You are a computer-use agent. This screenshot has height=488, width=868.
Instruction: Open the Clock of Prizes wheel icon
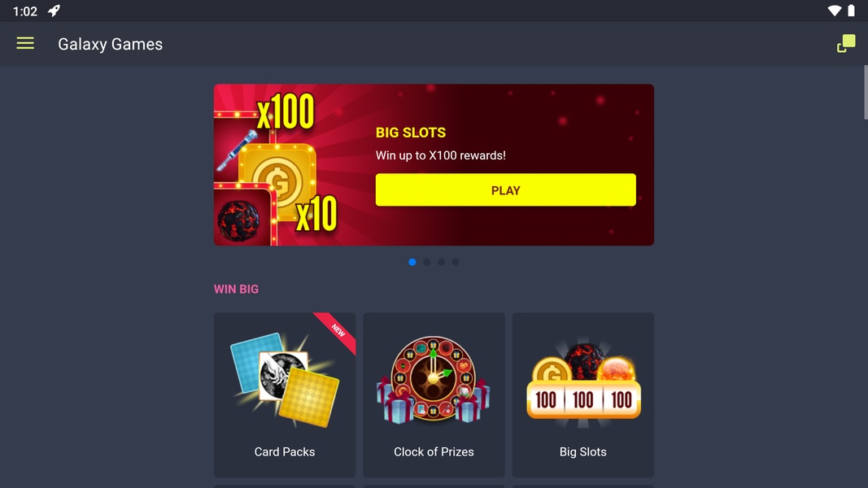[x=434, y=380]
